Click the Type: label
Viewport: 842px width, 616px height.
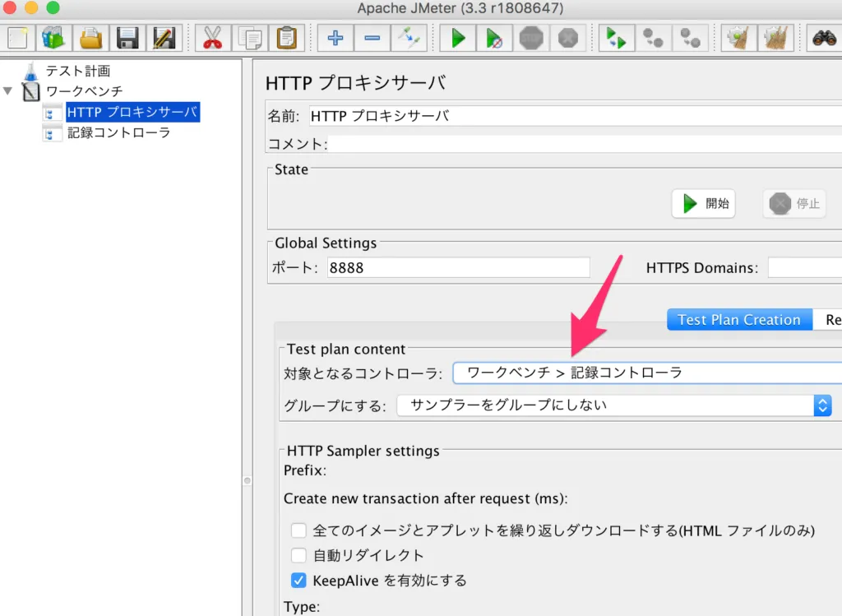301,607
